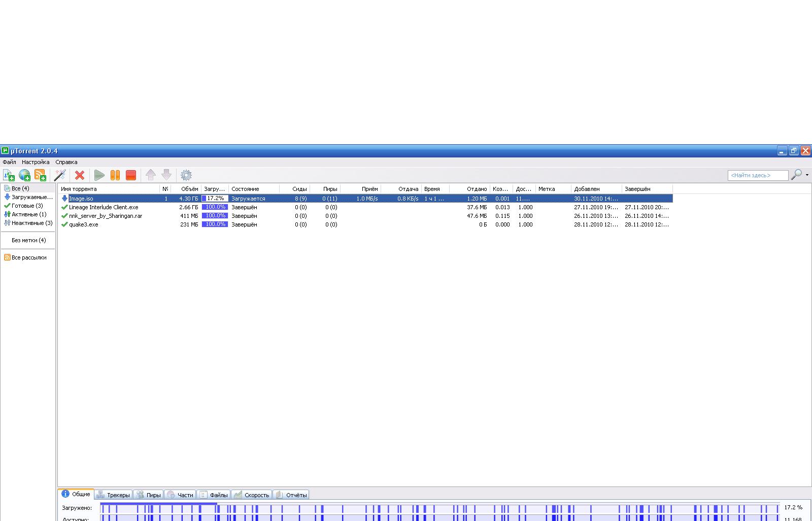Move torrent up in queue with arrow icon
812x521 pixels.
coord(151,175)
